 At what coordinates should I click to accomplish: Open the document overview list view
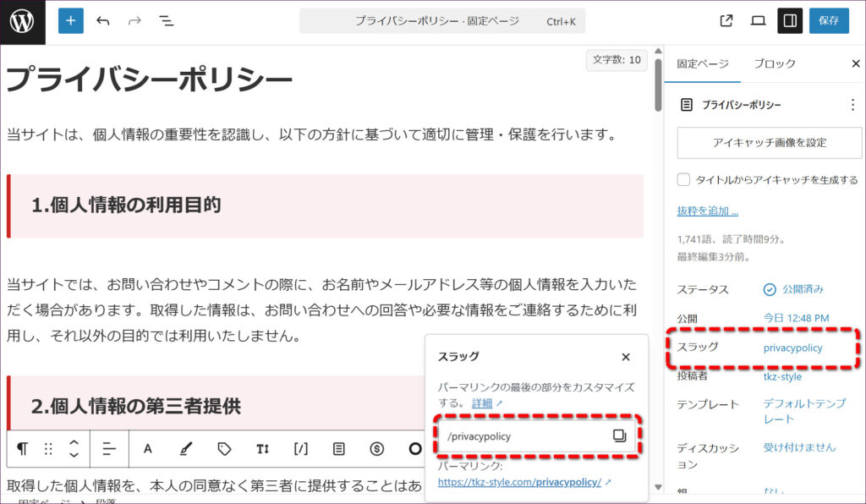coord(167,21)
